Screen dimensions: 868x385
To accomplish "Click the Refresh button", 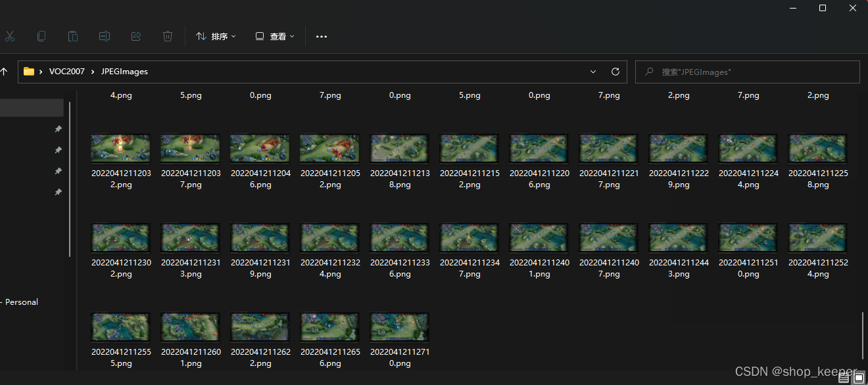I will (615, 72).
